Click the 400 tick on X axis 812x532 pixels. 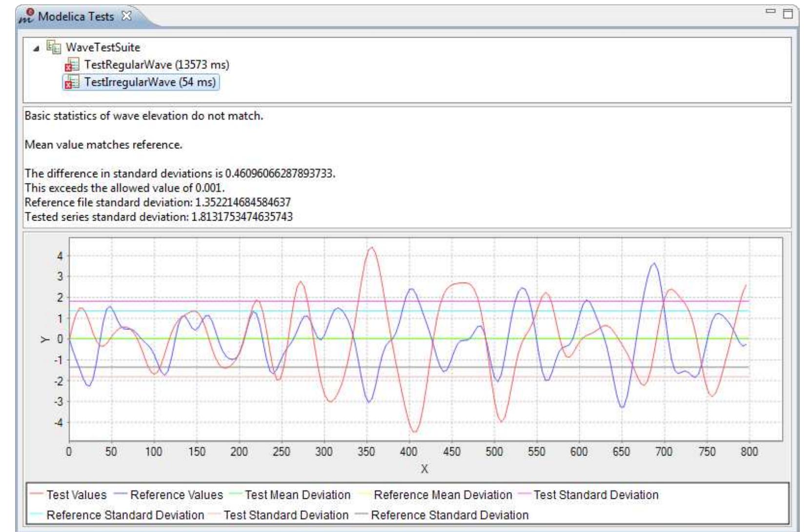[409, 452]
